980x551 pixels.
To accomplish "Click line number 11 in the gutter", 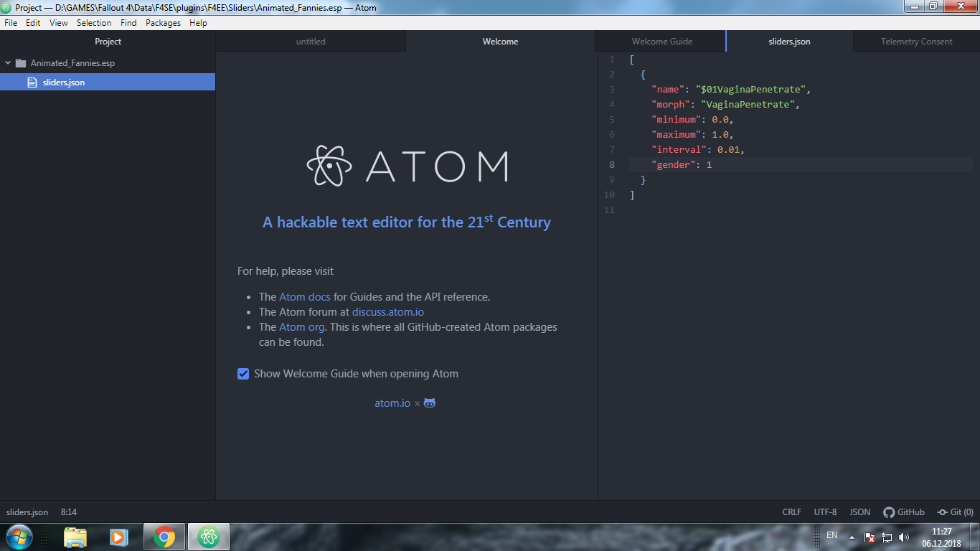I will (609, 210).
